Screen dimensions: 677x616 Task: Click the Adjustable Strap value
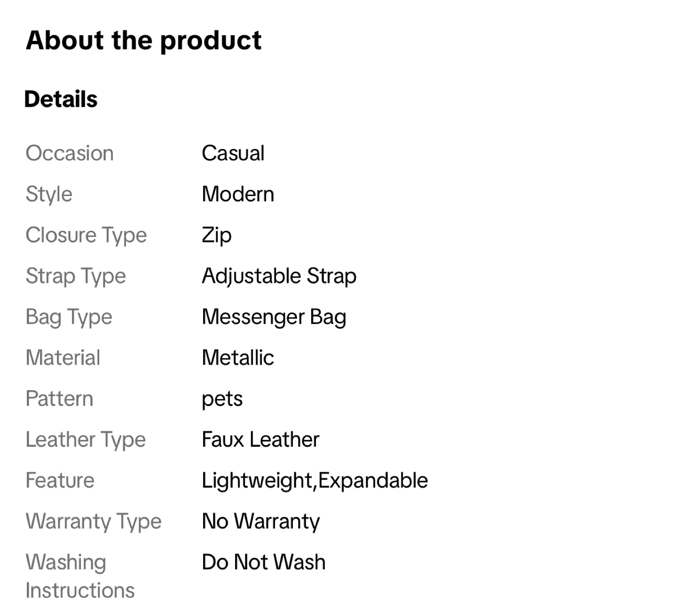pos(279,276)
